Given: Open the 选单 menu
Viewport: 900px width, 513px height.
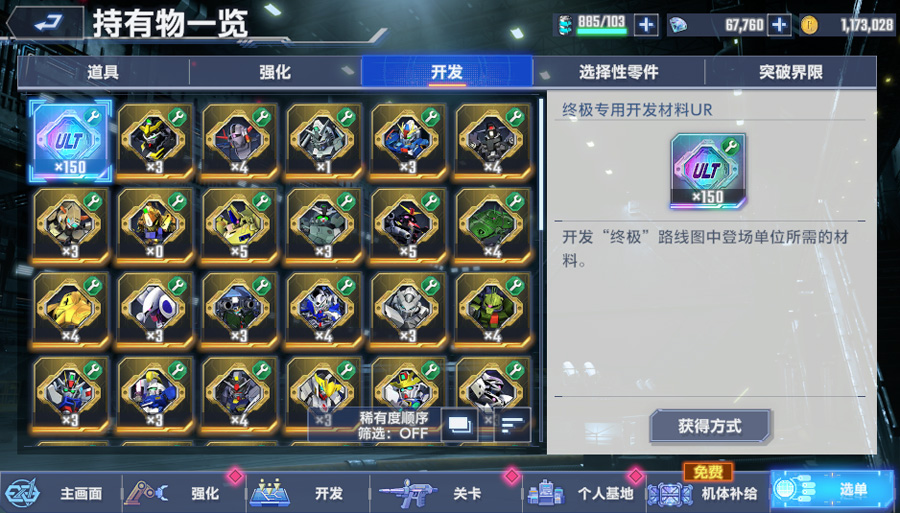Looking at the screenshot, I should coord(831,491).
